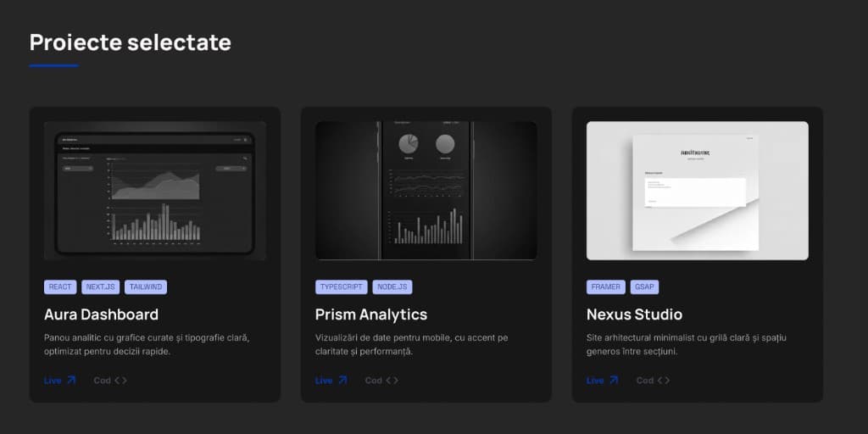Open the Prism Analytics project title
868x434 pixels.
click(371, 314)
